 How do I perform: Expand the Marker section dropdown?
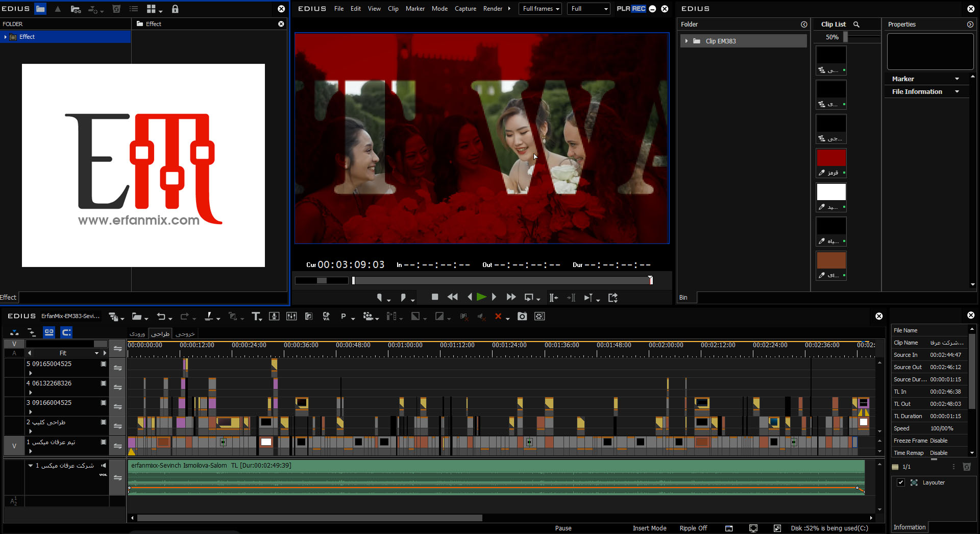pos(957,79)
